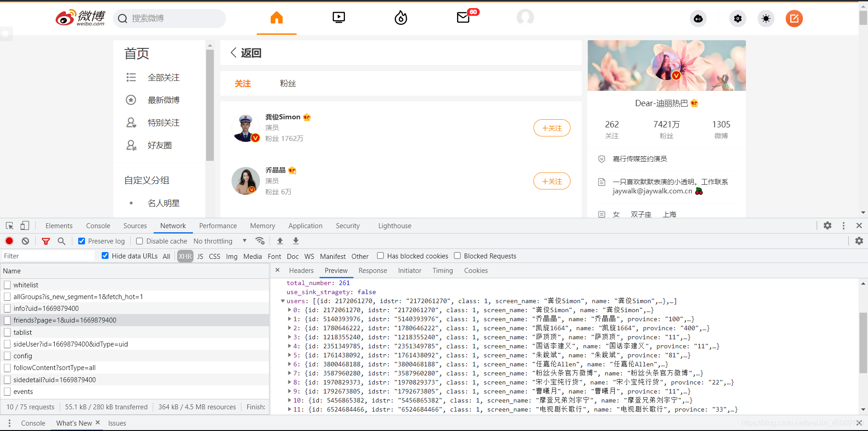Check the whitelist request checkbox
The image size is (868, 431).
pyautogui.click(x=7, y=285)
